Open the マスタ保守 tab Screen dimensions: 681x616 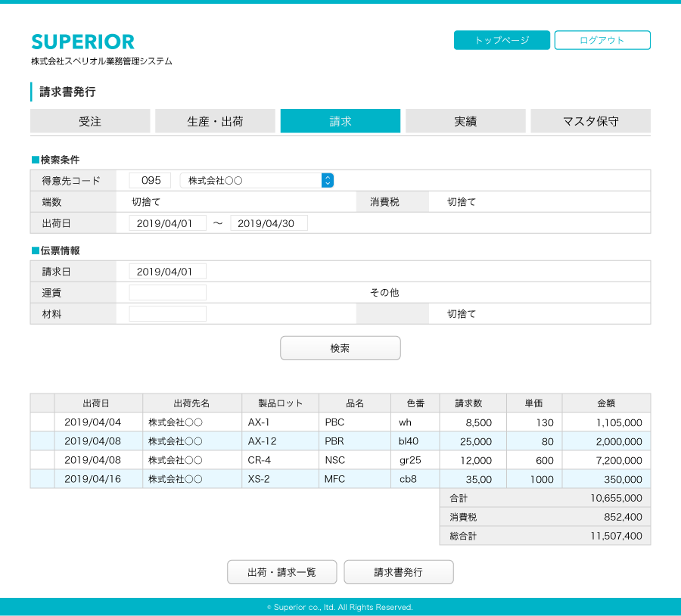[x=590, y=121]
